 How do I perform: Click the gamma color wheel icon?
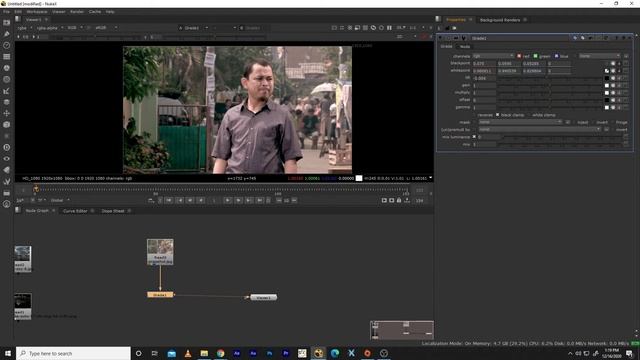[613, 107]
